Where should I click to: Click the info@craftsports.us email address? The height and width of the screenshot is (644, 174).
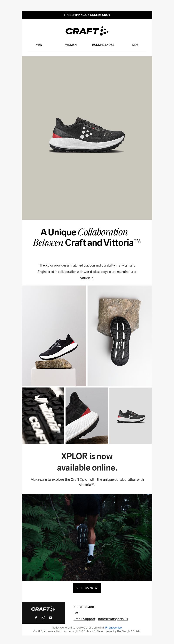click(x=113, y=619)
